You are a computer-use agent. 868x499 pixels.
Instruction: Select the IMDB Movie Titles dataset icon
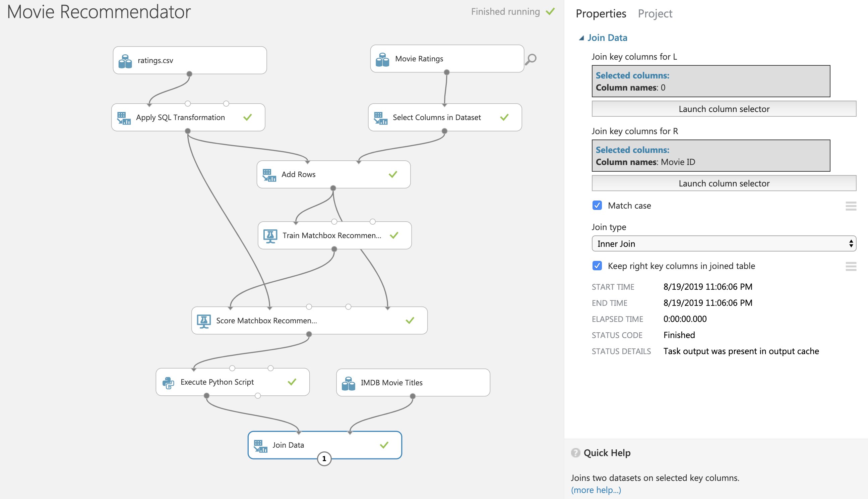coord(348,383)
